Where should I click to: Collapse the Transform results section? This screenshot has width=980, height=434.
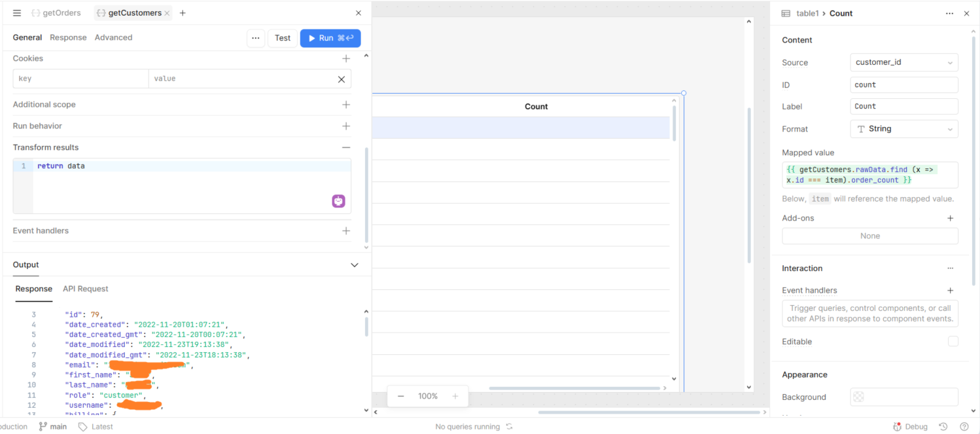[345, 147]
